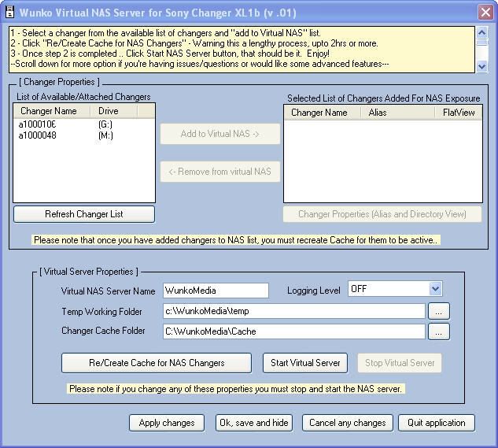Click the Alias column header
This screenshot has width=498, height=448.
(x=397, y=113)
